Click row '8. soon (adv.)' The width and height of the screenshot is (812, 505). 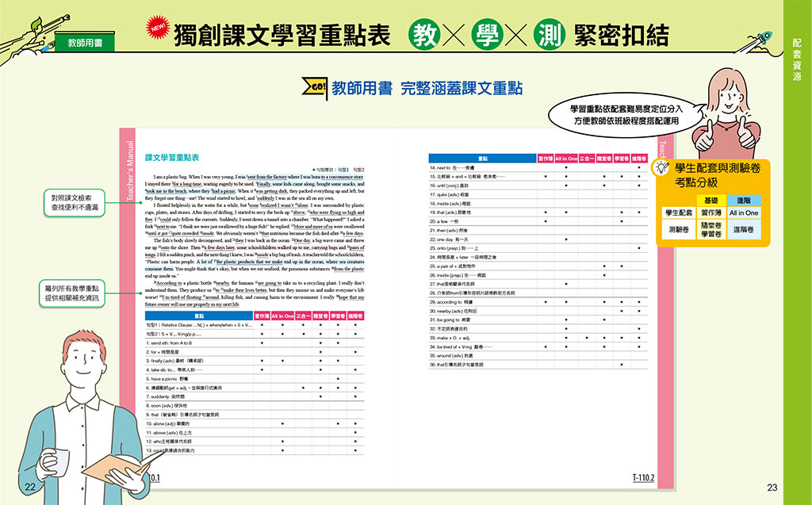(x=255, y=406)
